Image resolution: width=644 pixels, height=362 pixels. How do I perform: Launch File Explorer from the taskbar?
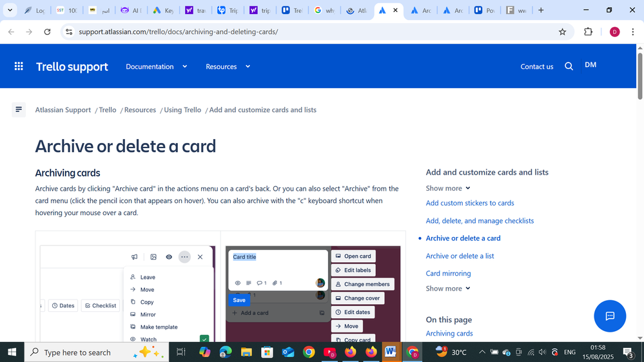pyautogui.click(x=246, y=352)
